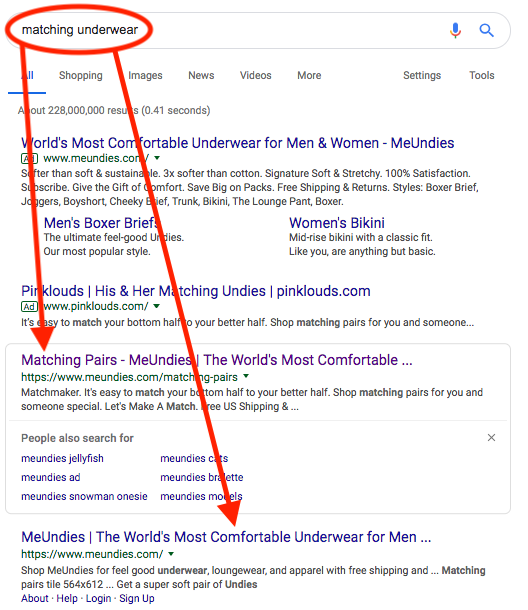Open Matching Pairs - MeUndies result
528x610 pixels.
(x=217, y=360)
